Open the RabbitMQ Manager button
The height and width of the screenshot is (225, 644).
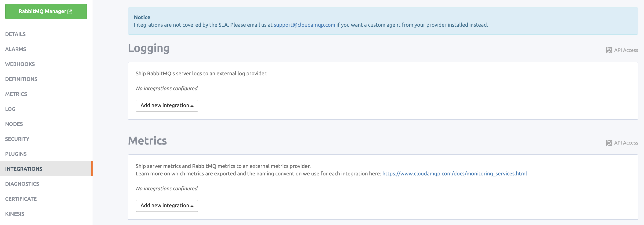click(x=46, y=11)
